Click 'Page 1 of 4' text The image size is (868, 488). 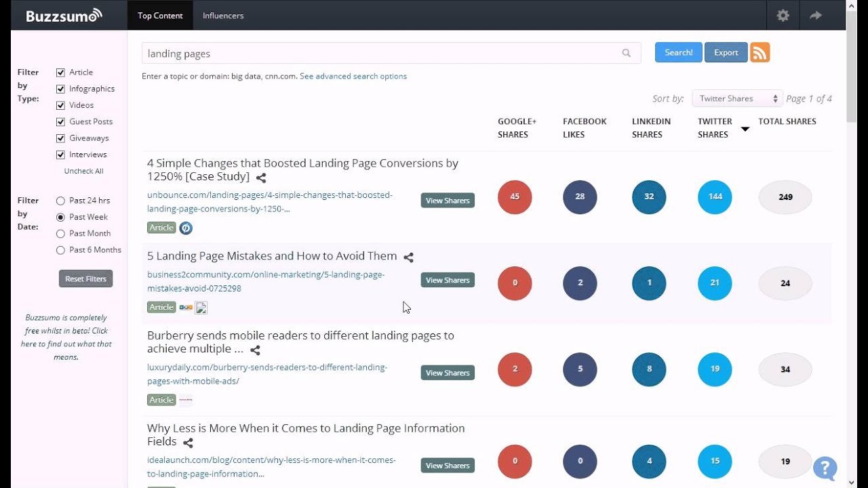coord(809,98)
